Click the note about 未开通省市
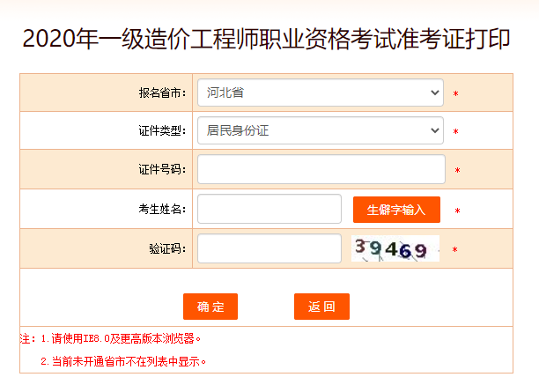The image size is (539, 392). [x=123, y=361]
